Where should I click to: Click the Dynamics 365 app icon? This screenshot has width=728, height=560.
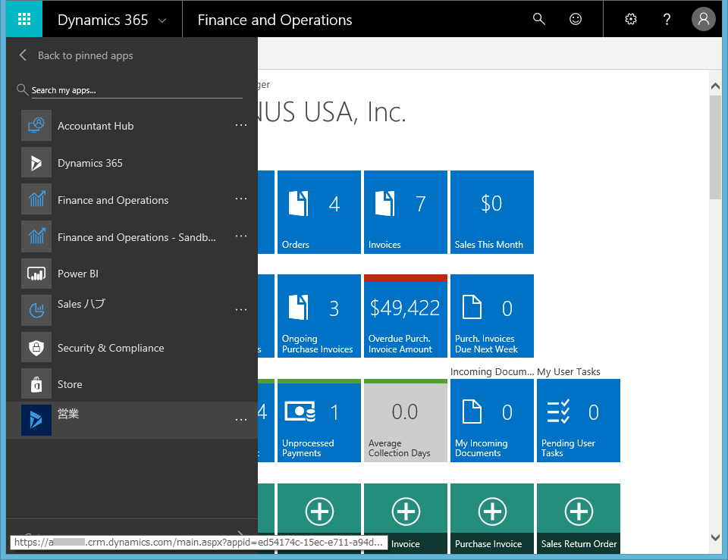(x=36, y=162)
